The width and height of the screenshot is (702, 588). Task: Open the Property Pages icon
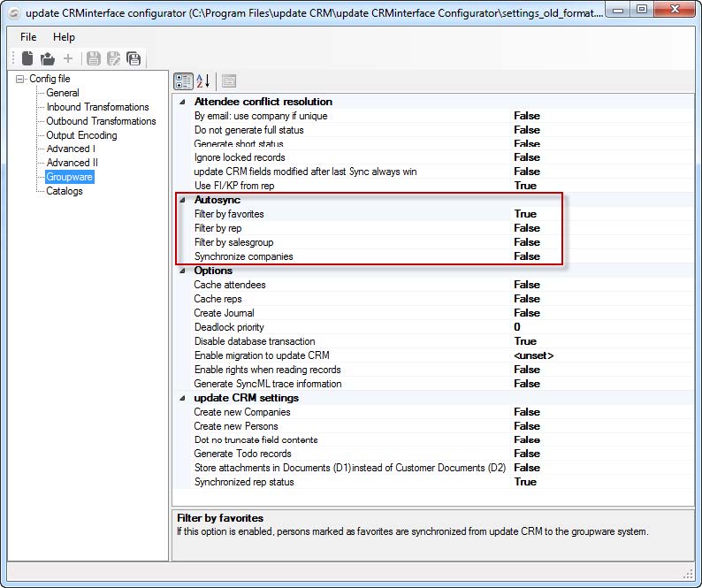click(228, 81)
